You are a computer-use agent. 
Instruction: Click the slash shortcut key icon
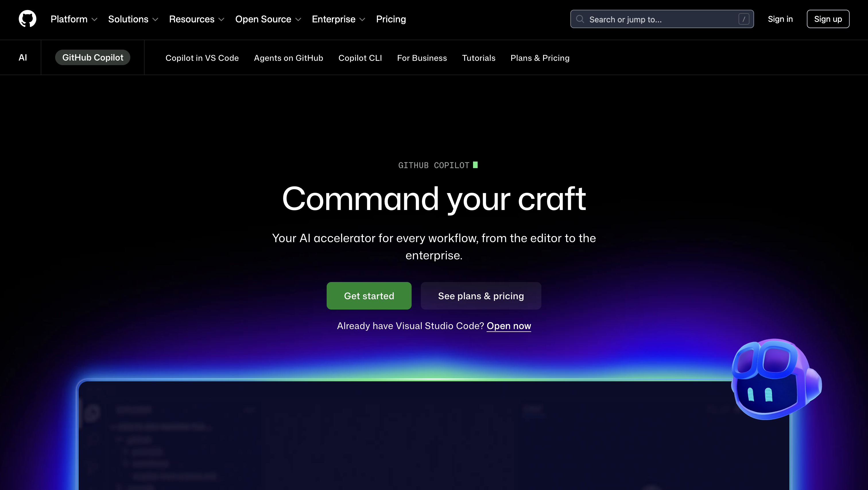click(744, 19)
